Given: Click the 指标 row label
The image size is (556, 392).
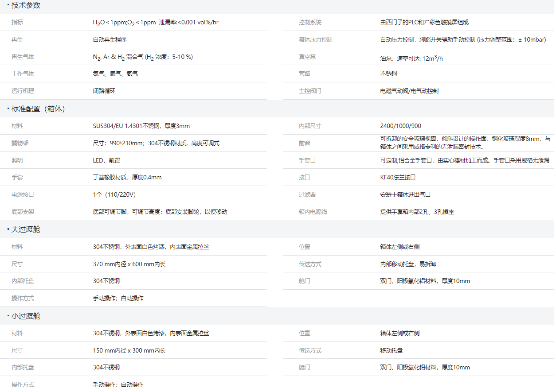Looking at the screenshot, I should coord(16,22).
